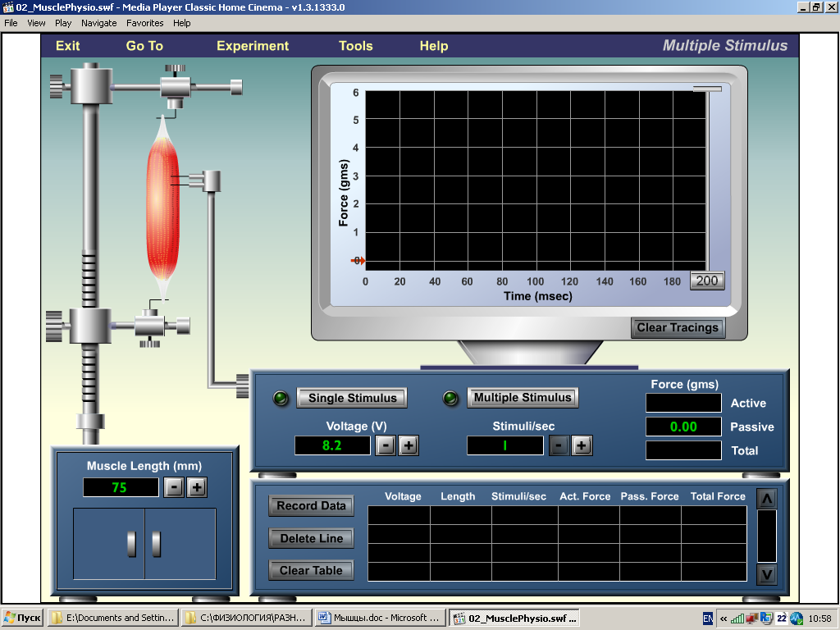The height and width of the screenshot is (630, 840).
Task: Open the left cabinet door handle
Action: (x=132, y=543)
